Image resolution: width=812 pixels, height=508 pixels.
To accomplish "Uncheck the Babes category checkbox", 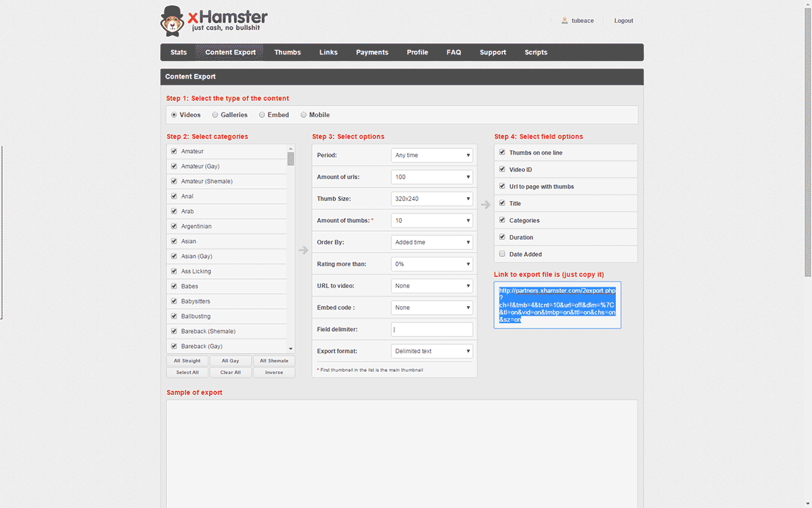I will pyautogui.click(x=174, y=286).
